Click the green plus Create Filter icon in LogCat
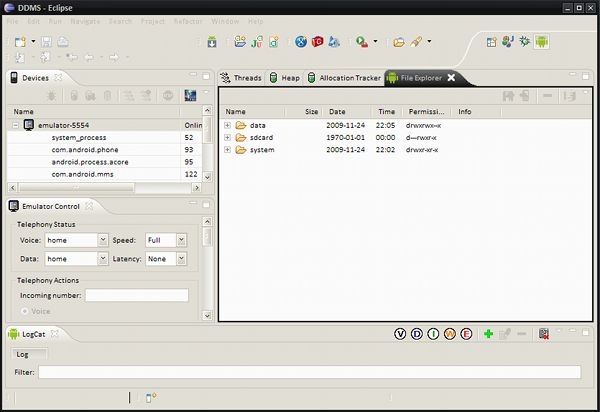600x412 pixels. [488, 334]
